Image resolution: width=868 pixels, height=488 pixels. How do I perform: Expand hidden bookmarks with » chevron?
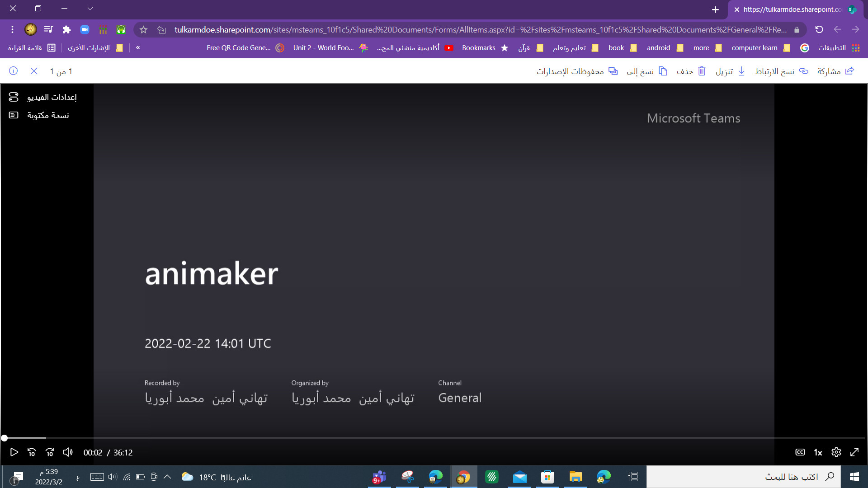pyautogui.click(x=138, y=47)
